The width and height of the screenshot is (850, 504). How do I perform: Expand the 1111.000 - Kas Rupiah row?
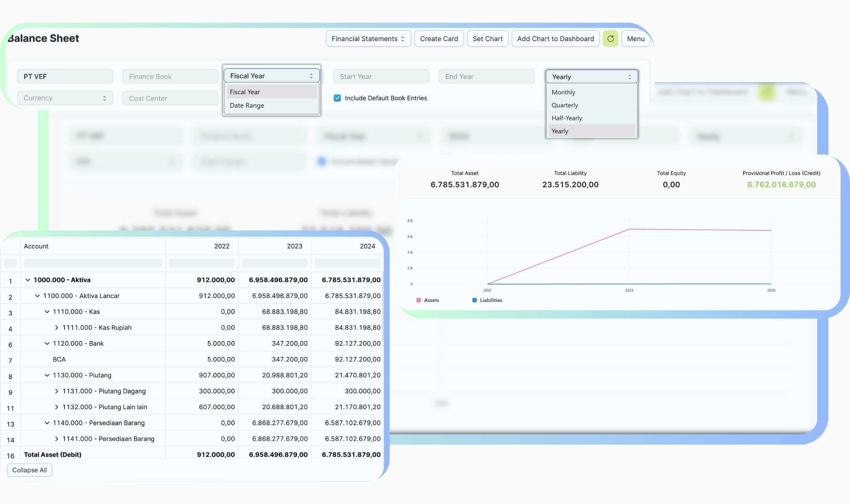56,327
